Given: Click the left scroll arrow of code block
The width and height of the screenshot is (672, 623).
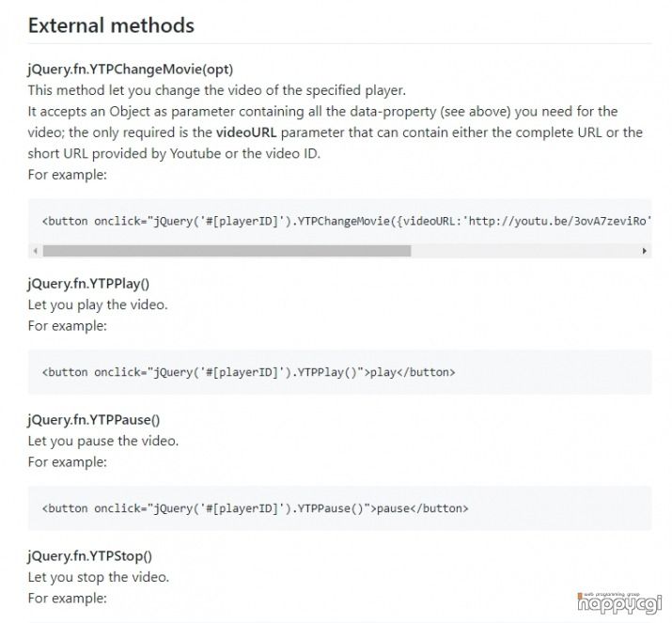Looking at the screenshot, I should [36, 251].
